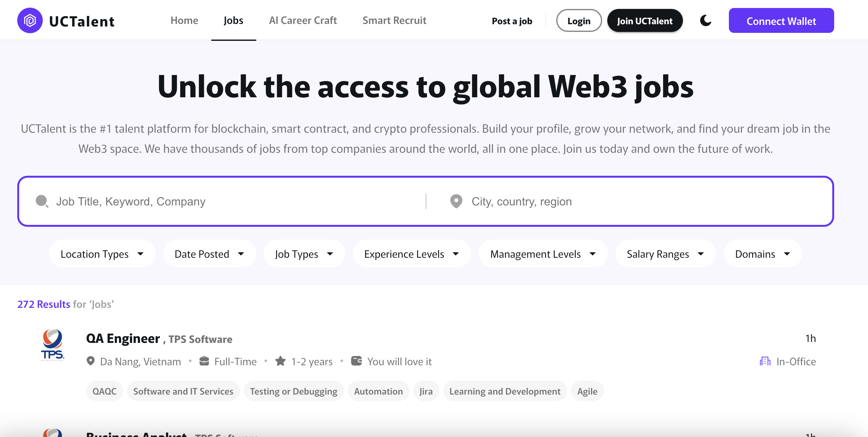Select the Jobs tab
868x437 pixels.
click(234, 20)
